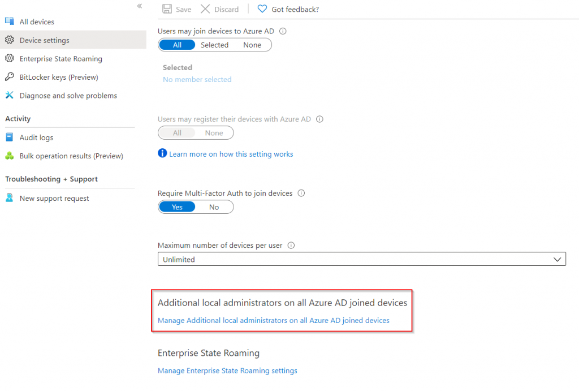Screen dimensions: 579x392
Task: Click the Troubleshooting + Support heading
Action: point(51,179)
